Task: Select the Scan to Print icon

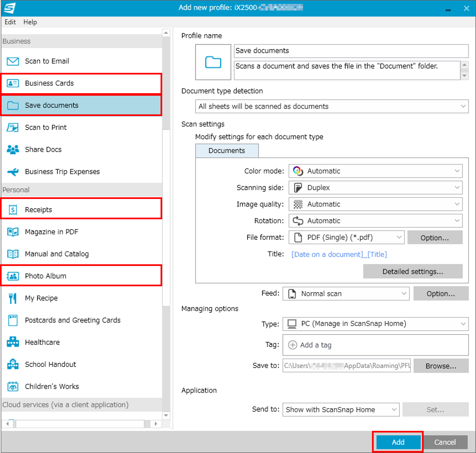Action: 13,128
